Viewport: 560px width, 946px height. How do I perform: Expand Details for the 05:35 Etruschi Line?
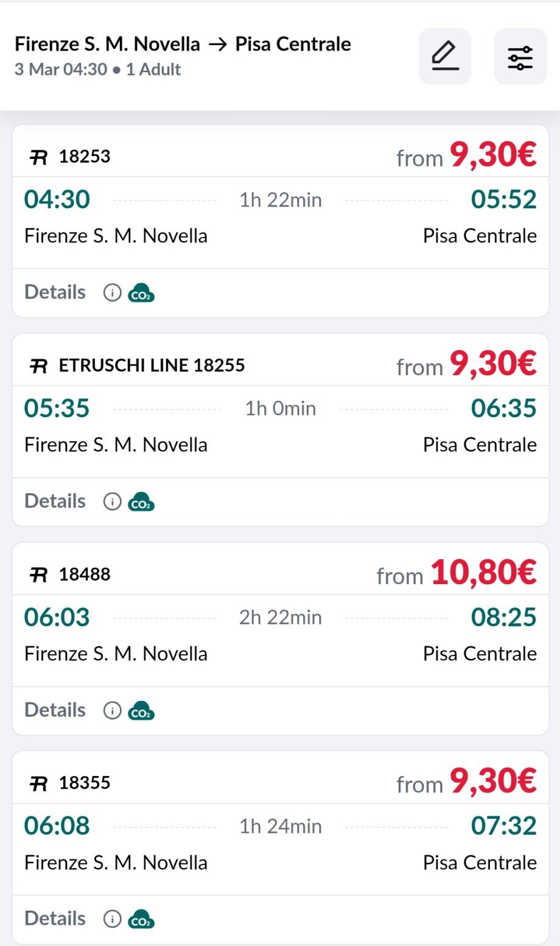(x=55, y=501)
